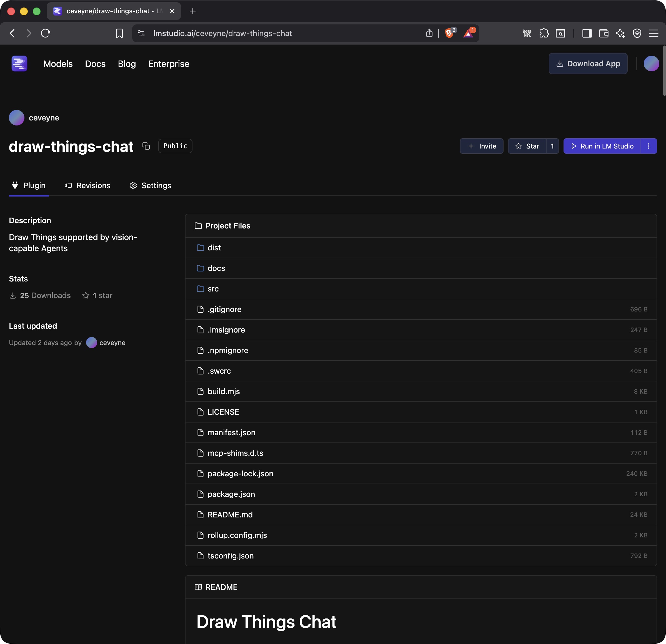Open the browser extensions puzzle icon

click(544, 33)
